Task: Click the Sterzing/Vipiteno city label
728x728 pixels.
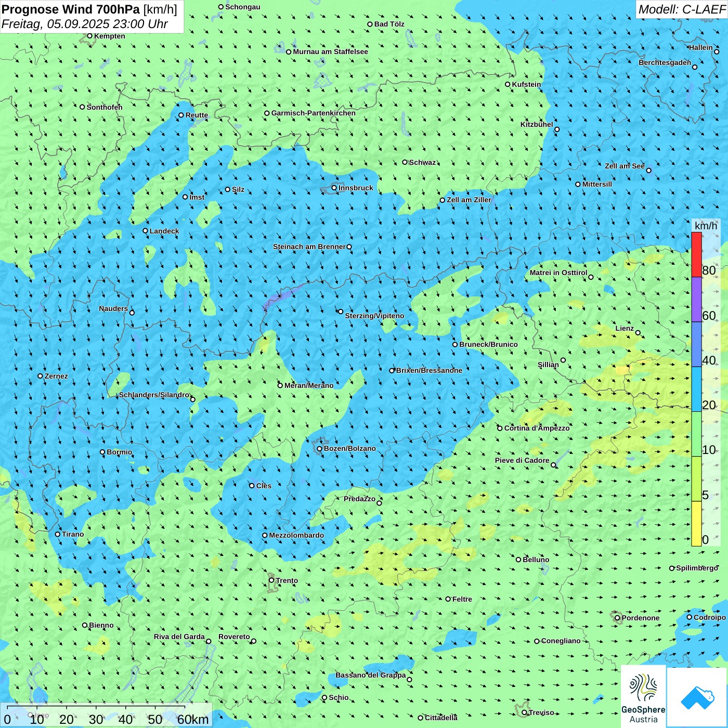Action: (x=374, y=316)
